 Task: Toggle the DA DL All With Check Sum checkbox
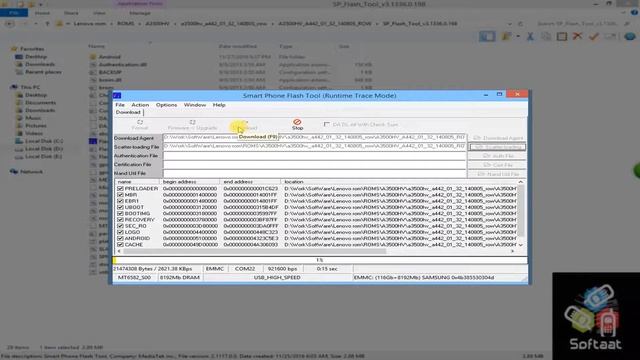point(327,124)
